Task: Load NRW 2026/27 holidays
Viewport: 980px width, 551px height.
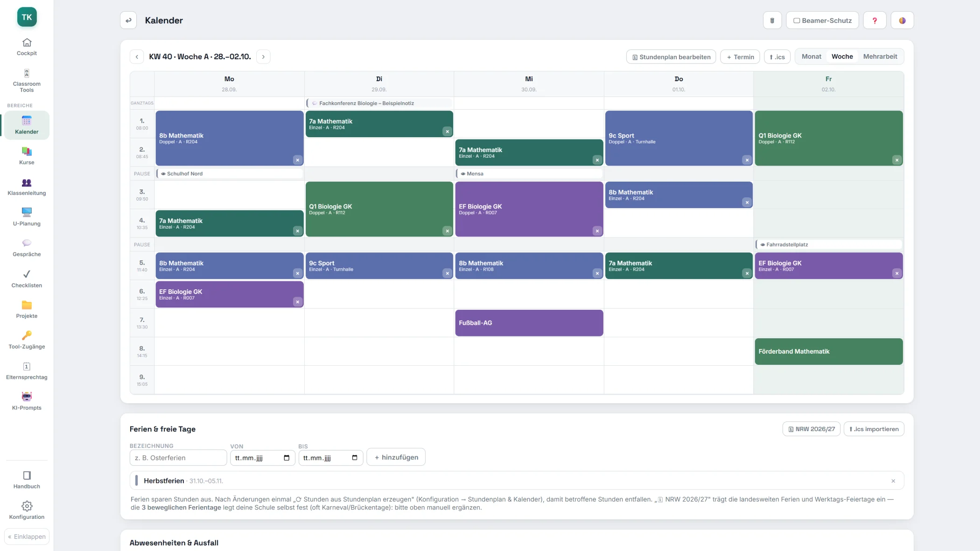Action: coord(812,429)
